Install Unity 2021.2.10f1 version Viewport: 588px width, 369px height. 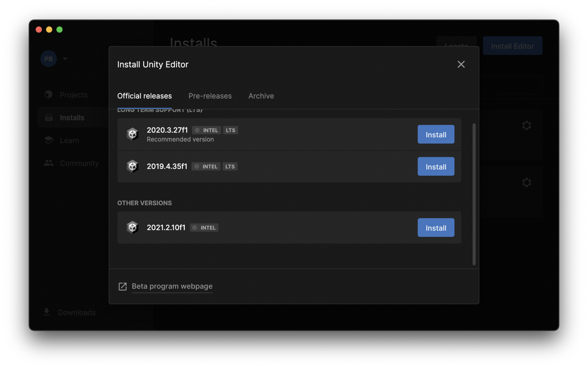pos(435,227)
